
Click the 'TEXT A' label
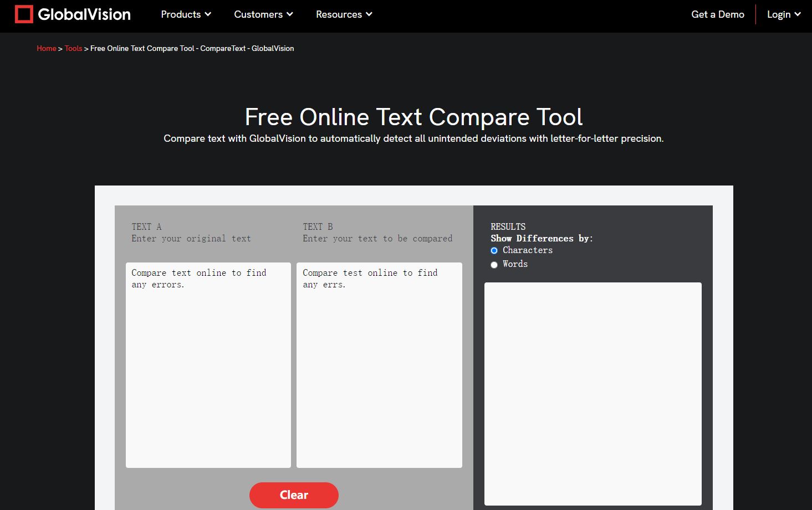pos(146,226)
